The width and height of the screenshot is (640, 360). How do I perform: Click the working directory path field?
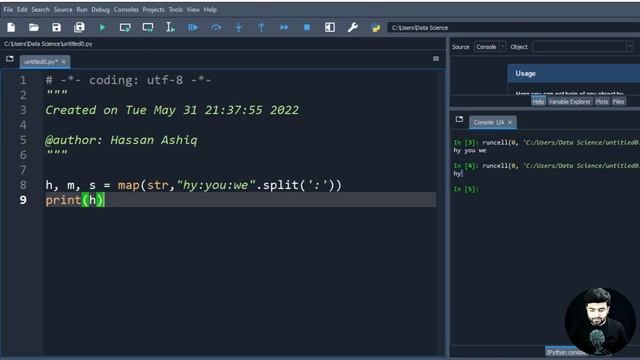(x=514, y=28)
